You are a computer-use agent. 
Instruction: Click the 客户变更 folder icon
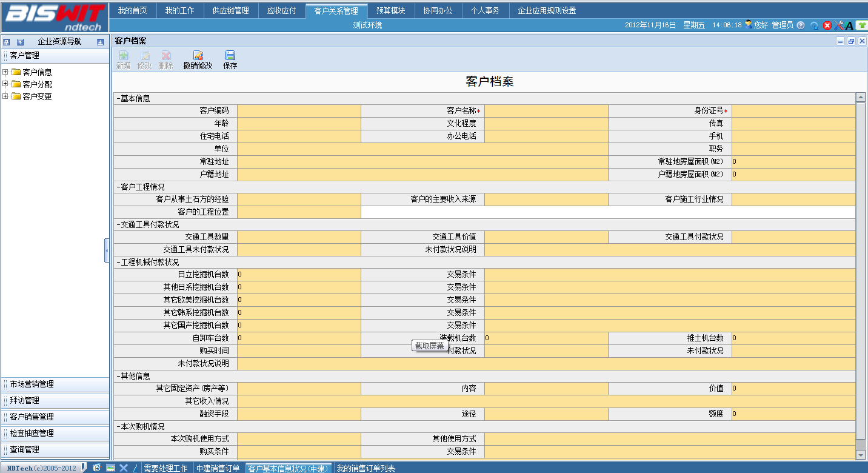click(x=16, y=96)
